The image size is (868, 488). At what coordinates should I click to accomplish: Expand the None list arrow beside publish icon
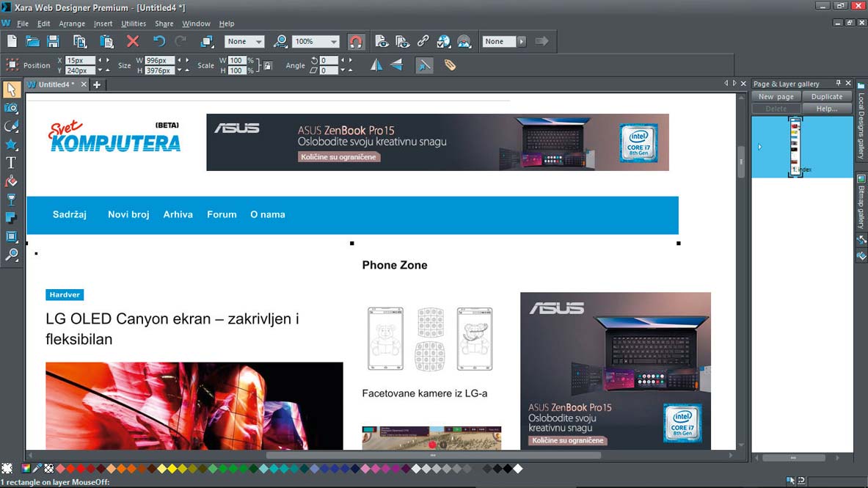(x=522, y=42)
